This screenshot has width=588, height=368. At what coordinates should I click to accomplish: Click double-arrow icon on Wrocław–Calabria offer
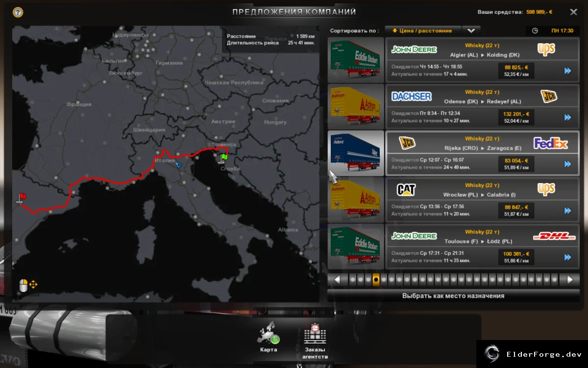(x=568, y=211)
